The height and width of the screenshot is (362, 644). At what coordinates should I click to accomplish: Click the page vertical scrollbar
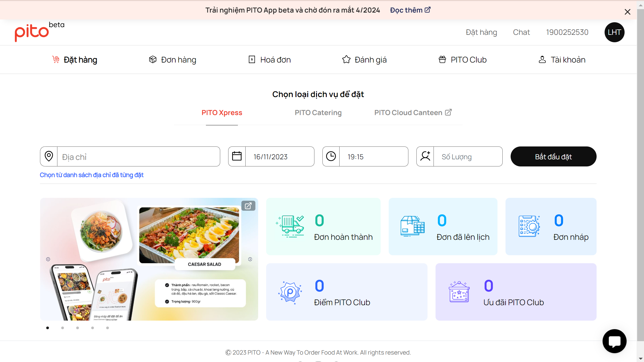tap(640, 175)
